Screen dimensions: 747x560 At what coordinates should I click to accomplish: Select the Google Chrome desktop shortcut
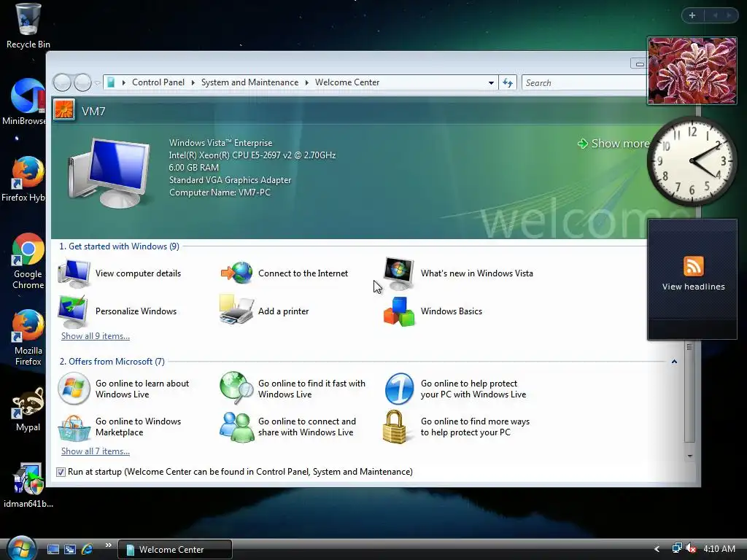tap(28, 262)
